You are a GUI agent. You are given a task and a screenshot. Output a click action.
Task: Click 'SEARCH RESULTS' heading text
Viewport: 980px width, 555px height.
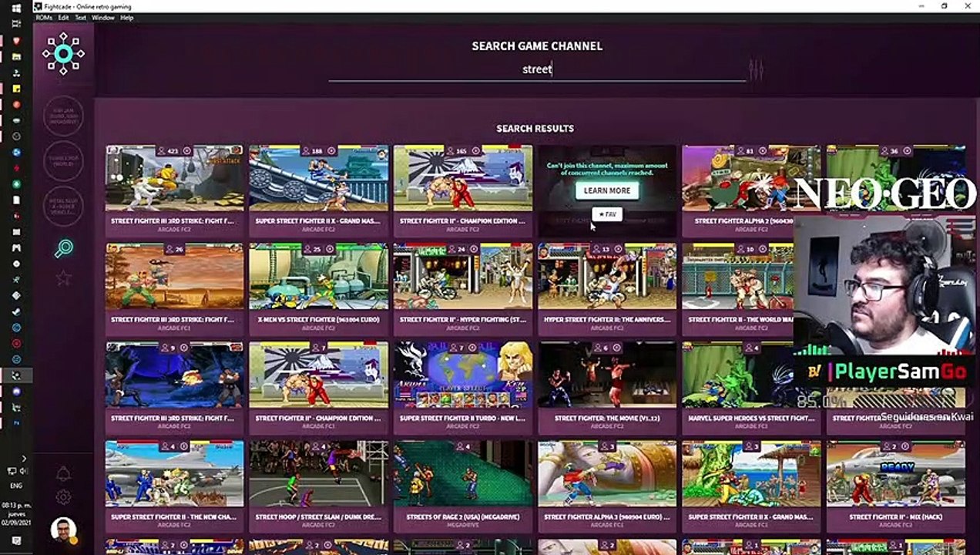pos(535,129)
